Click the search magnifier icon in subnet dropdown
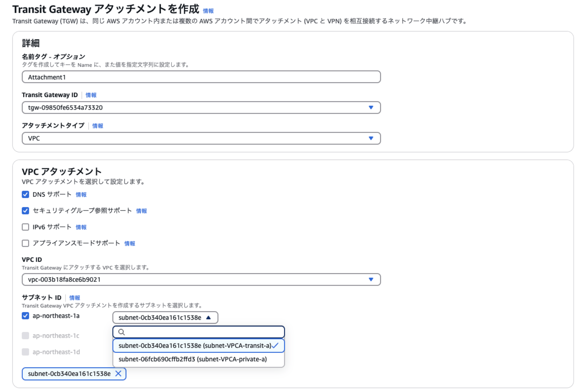The width and height of the screenshot is (579, 392). pyautogui.click(x=121, y=332)
